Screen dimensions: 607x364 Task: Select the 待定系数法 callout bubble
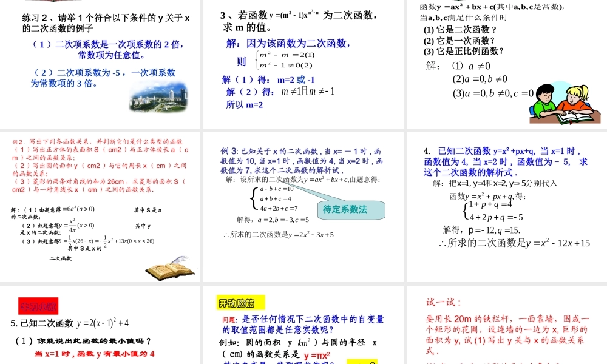click(x=351, y=210)
